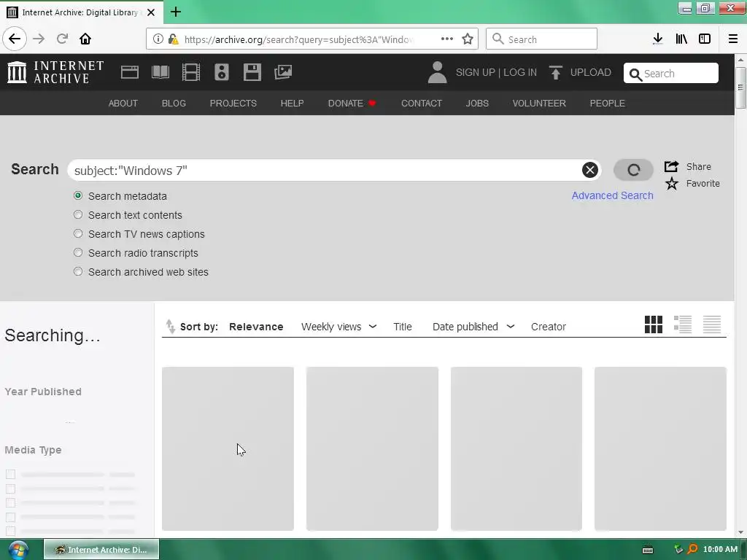Bookmark this page with star
Image resolution: width=747 pixels, height=560 pixels.
468,39
